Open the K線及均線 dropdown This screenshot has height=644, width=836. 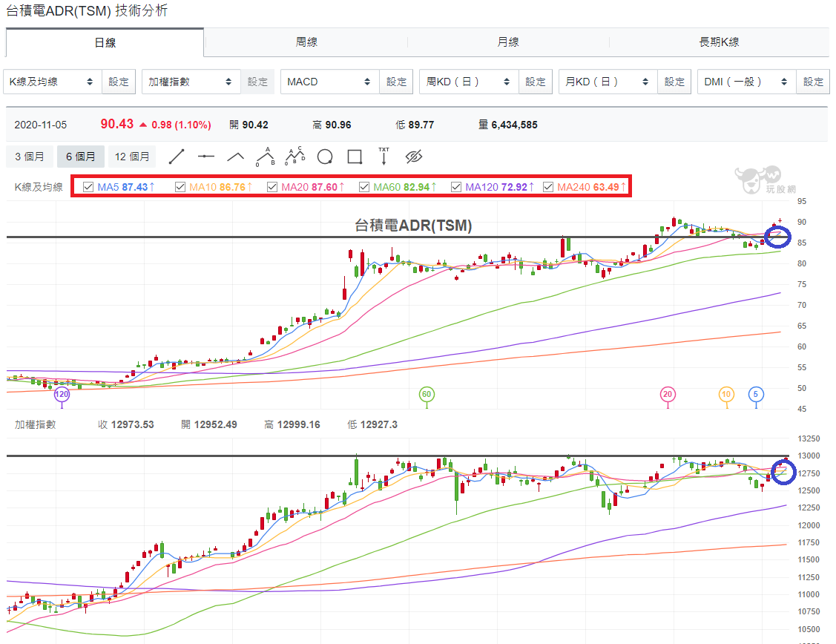tap(52, 82)
